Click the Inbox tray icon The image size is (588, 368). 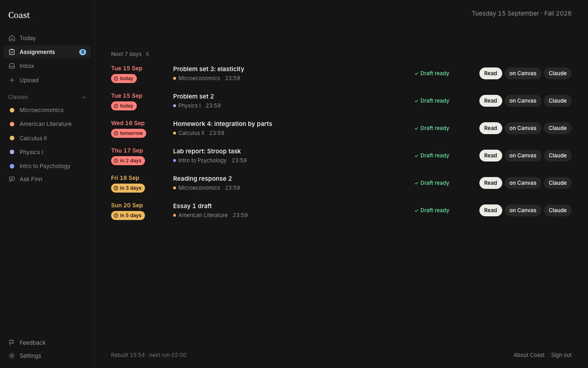[x=12, y=66]
